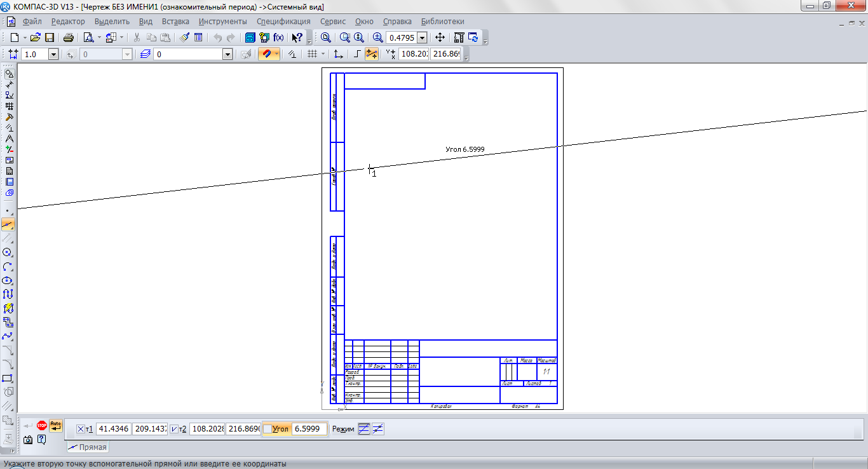Viewport: 868px width, 469px height.
Task: Save the drawing with the floppy disk icon
Action: [x=49, y=37]
